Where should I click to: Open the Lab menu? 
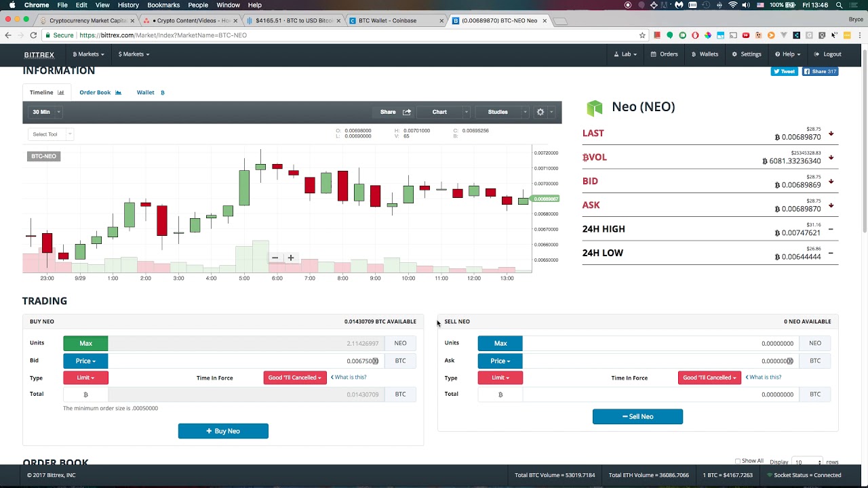[625, 54]
